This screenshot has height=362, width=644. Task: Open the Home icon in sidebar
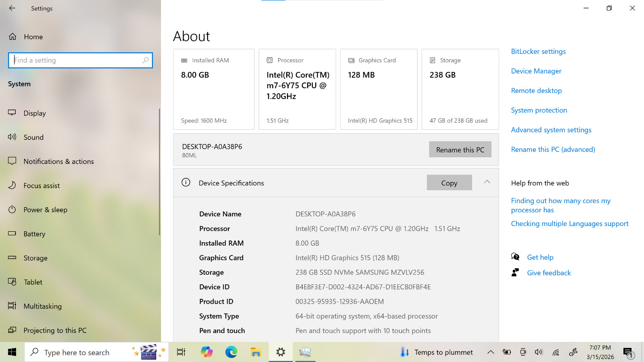pos(12,37)
